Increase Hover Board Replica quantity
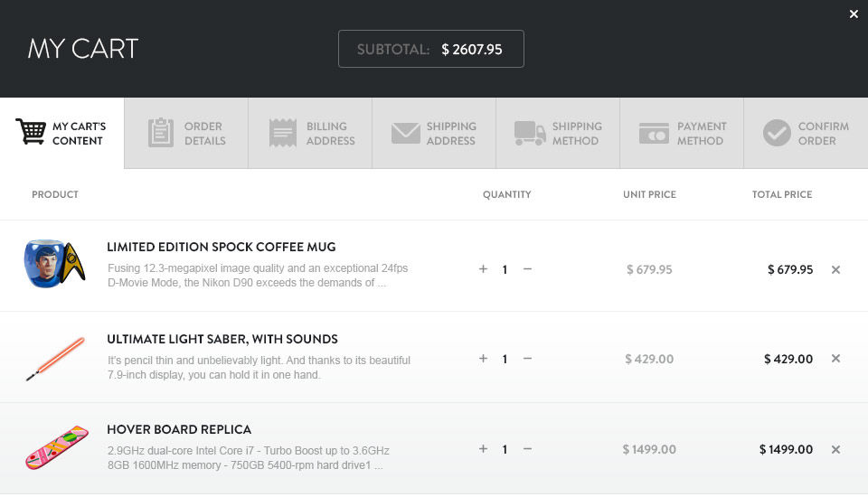 tap(483, 449)
